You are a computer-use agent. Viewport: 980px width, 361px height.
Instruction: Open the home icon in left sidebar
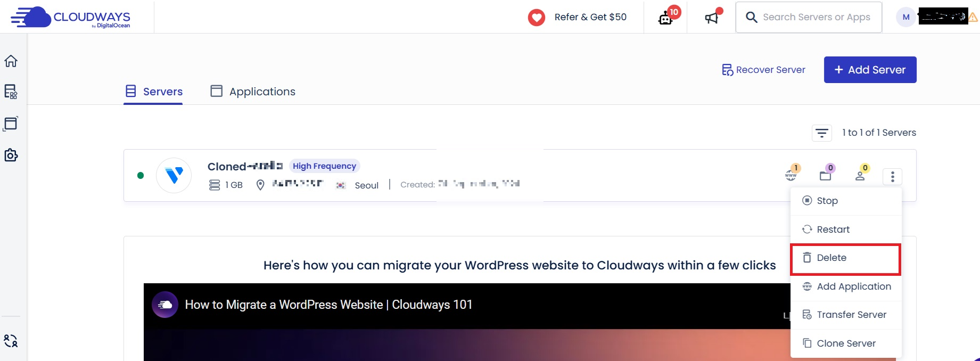pos(11,61)
